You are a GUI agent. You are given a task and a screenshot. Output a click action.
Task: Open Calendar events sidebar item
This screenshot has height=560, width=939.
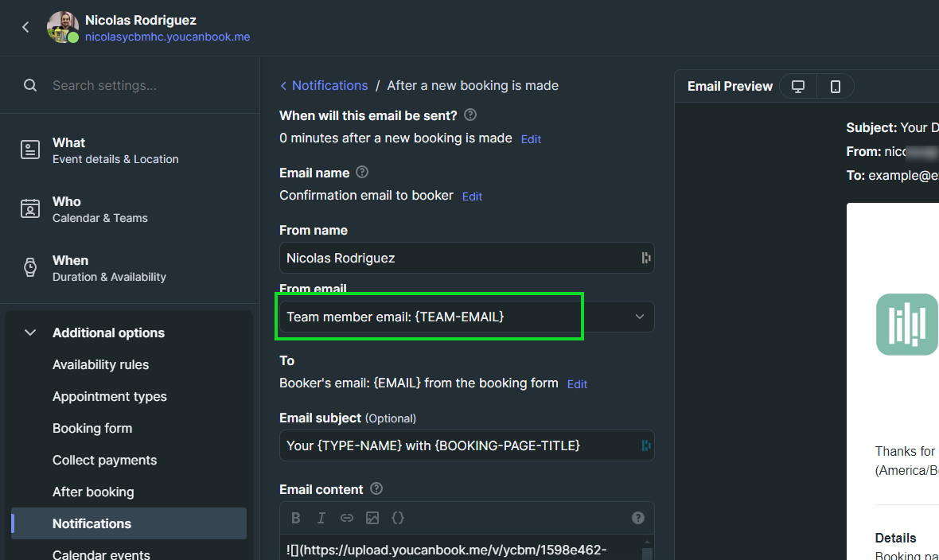click(101, 554)
